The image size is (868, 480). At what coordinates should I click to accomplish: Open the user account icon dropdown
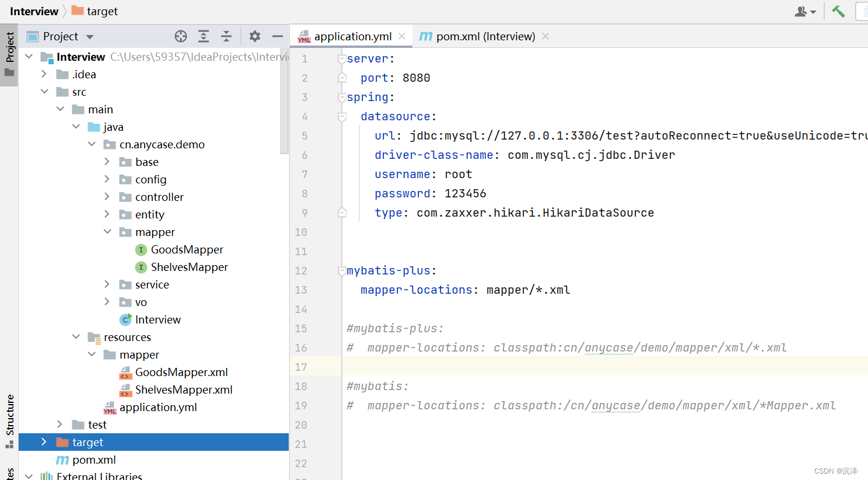(x=805, y=11)
